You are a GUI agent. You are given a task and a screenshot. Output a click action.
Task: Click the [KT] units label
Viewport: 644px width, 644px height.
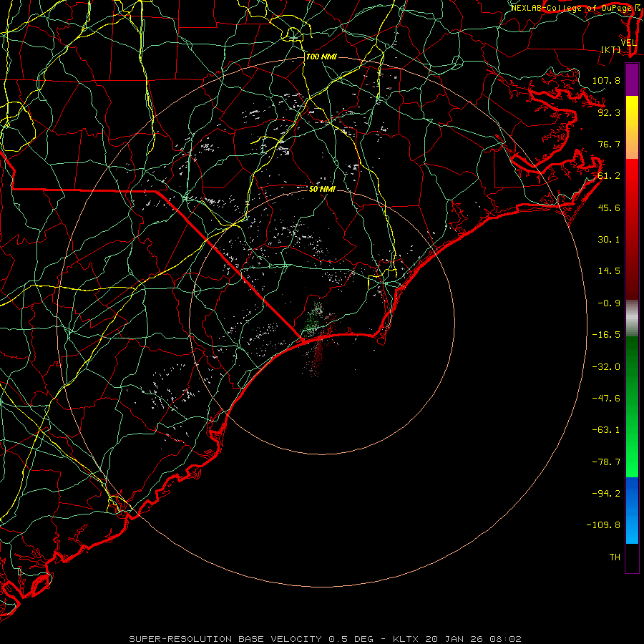point(611,50)
